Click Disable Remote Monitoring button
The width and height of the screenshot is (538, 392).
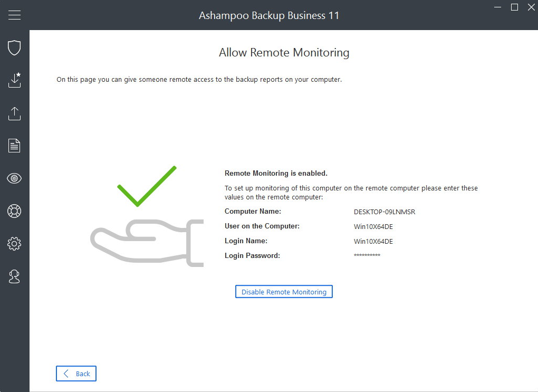tap(284, 292)
